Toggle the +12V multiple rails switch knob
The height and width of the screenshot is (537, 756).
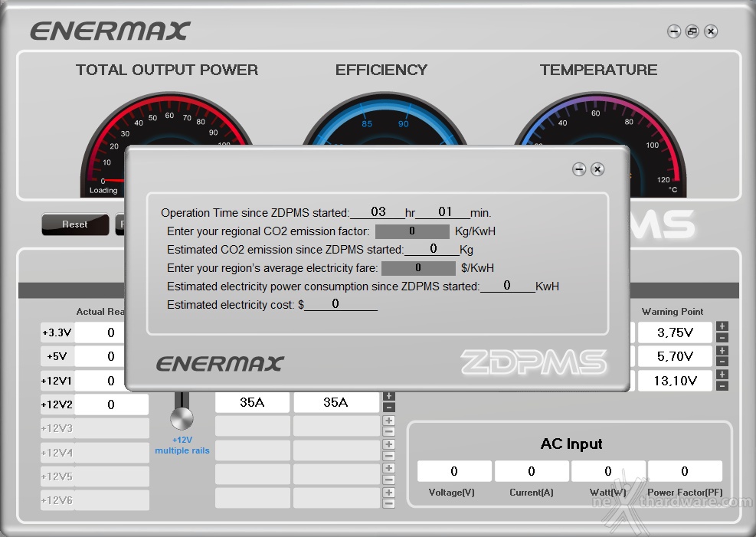[182, 418]
